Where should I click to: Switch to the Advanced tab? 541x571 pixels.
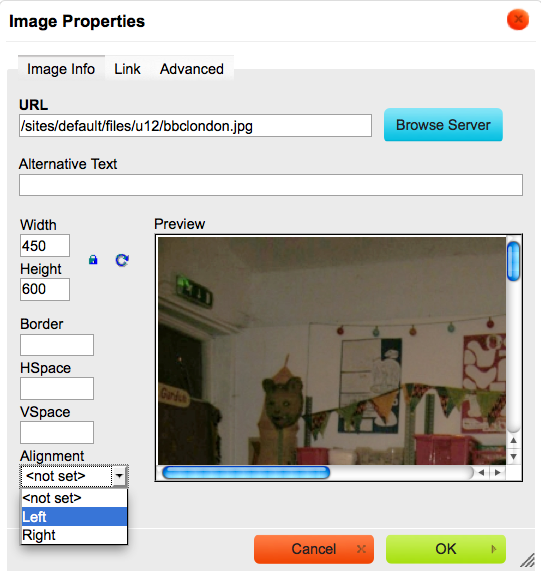tap(192, 69)
